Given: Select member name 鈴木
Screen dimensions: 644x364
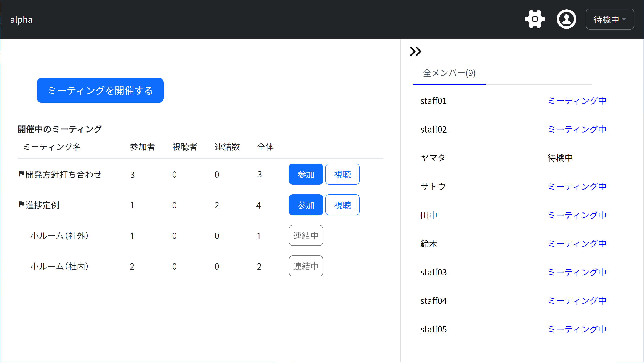Looking at the screenshot, I should click(429, 244).
